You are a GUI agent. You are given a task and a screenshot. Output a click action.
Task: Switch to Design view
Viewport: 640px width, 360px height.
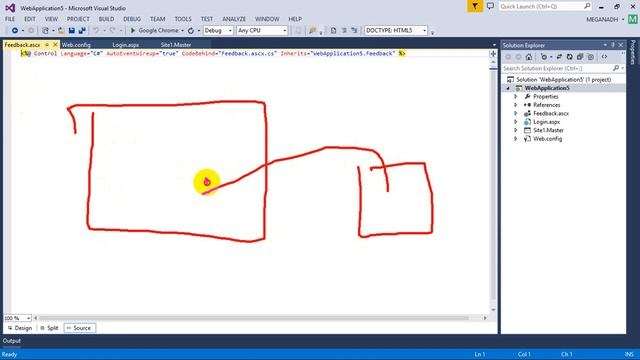click(20, 328)
